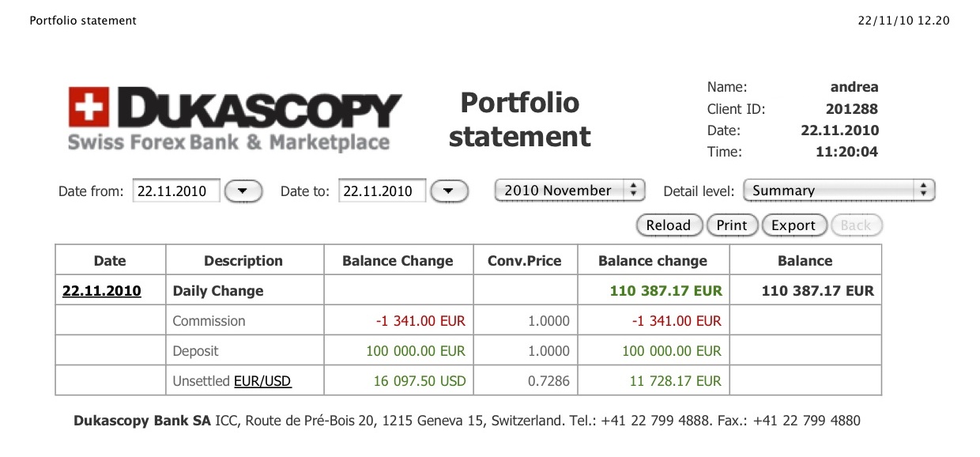Follow the EUR/USD unsettled link
Image resolution: width=980 pixels, height=457 pixels.
click(262, 381)
